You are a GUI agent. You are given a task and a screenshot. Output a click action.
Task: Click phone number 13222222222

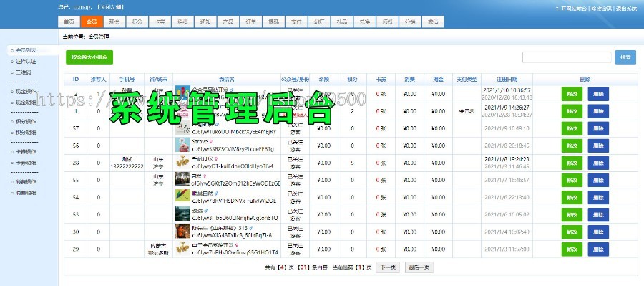pyautogui.click(x=127, y=167)
